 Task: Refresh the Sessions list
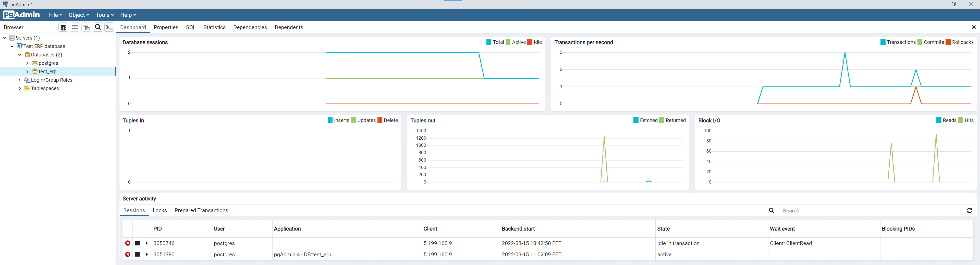(x=970, y=210)
